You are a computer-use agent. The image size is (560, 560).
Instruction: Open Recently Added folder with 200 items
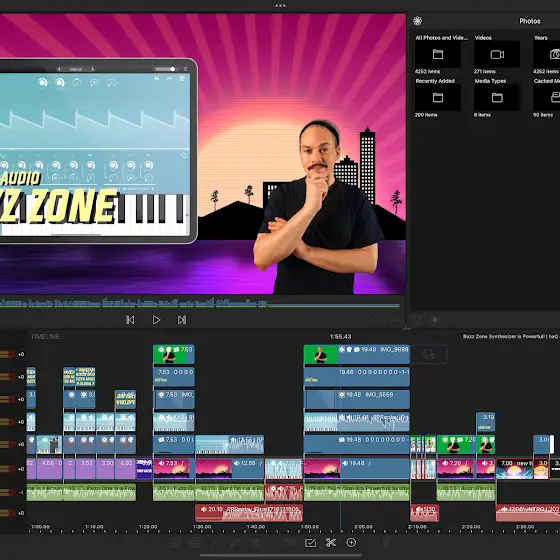438,98
